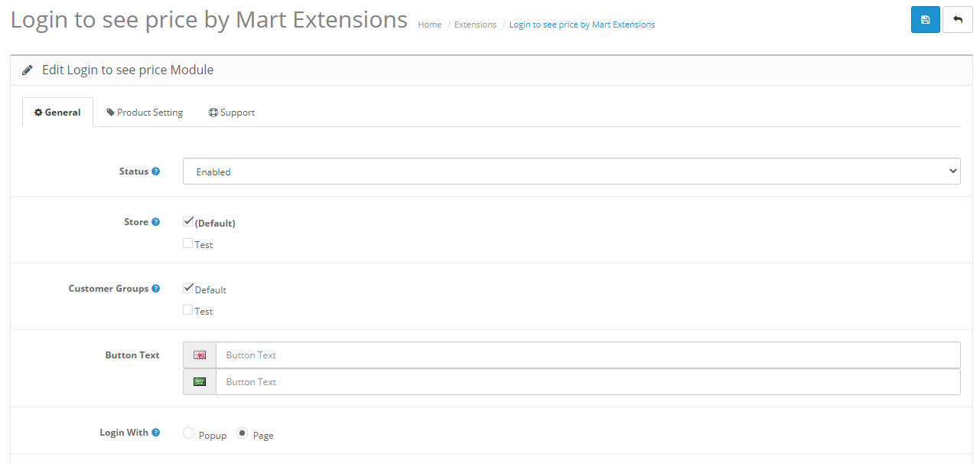The image size is (980, 464).
Task: Choose the Page radio option
Action: 243,433
